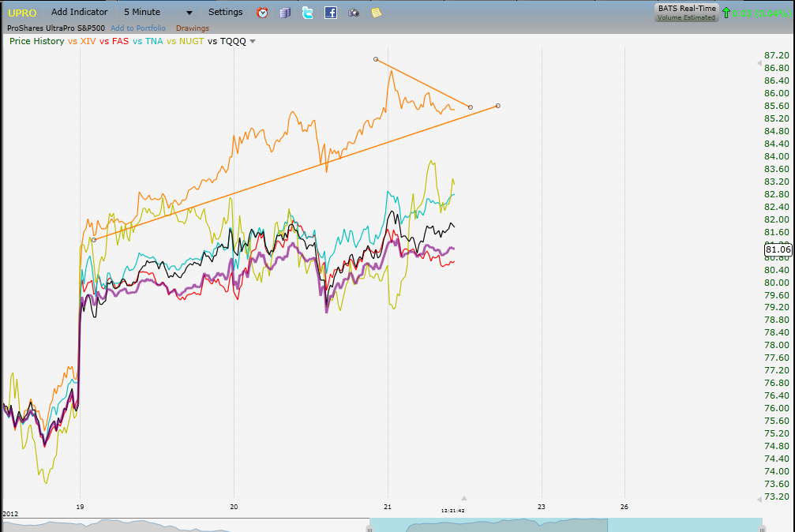The height and width of the screenshot is (532, 795).
Task: Click date label 19 on time axis
Action: point(80,506)
